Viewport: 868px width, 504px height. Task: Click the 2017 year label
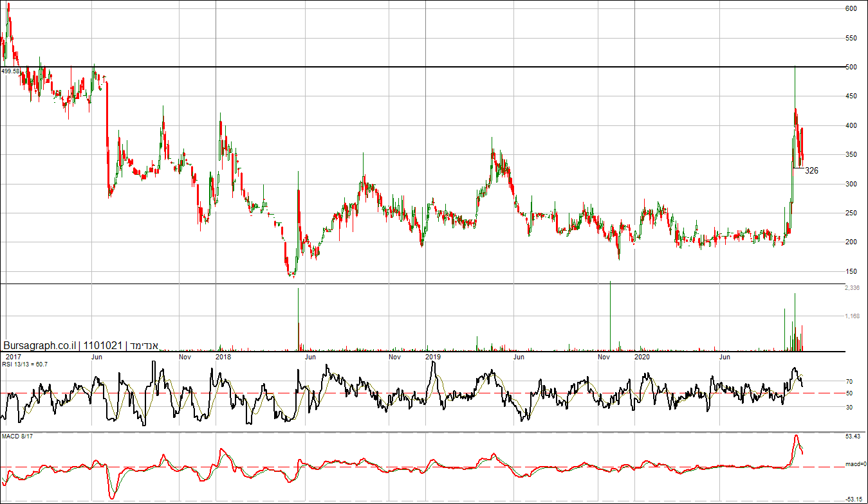pos(12,356)
